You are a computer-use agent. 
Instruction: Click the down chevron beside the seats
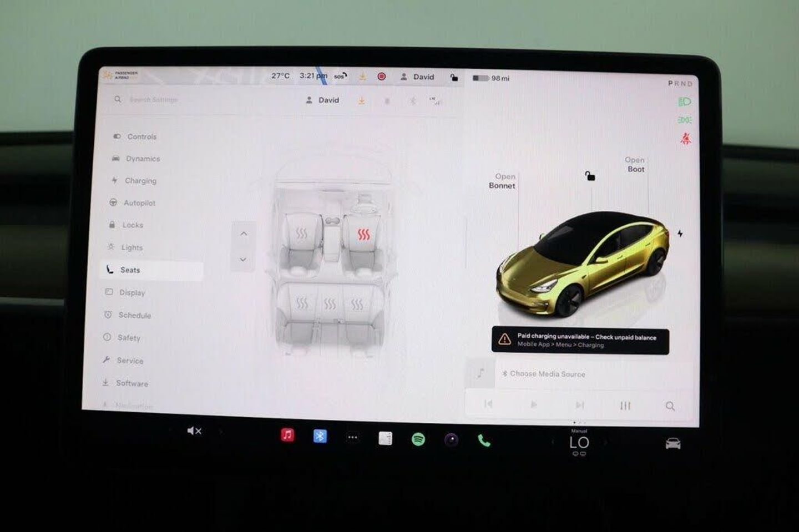(x=243, y=259)
